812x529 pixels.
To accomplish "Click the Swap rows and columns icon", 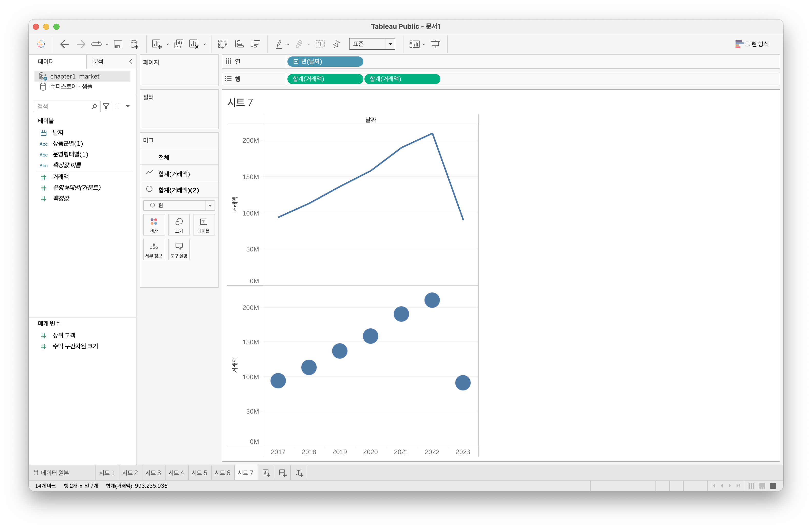I will pos(222,44).
